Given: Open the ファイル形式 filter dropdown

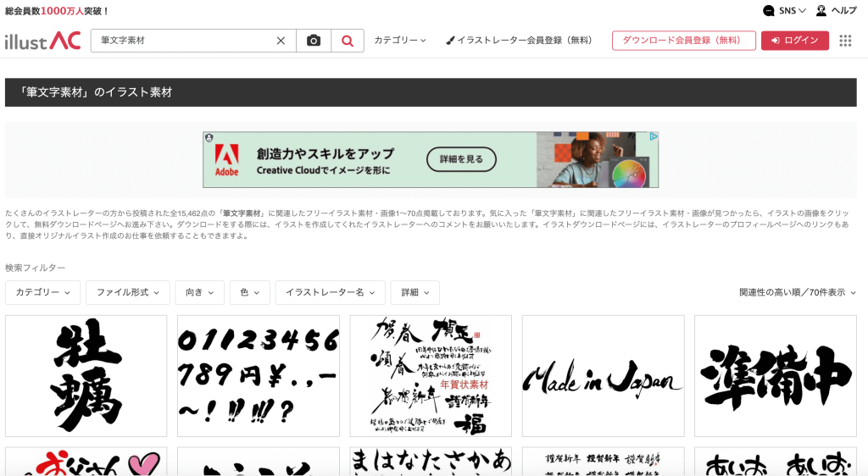Looking at the screenshot, I should coord(128,292).
